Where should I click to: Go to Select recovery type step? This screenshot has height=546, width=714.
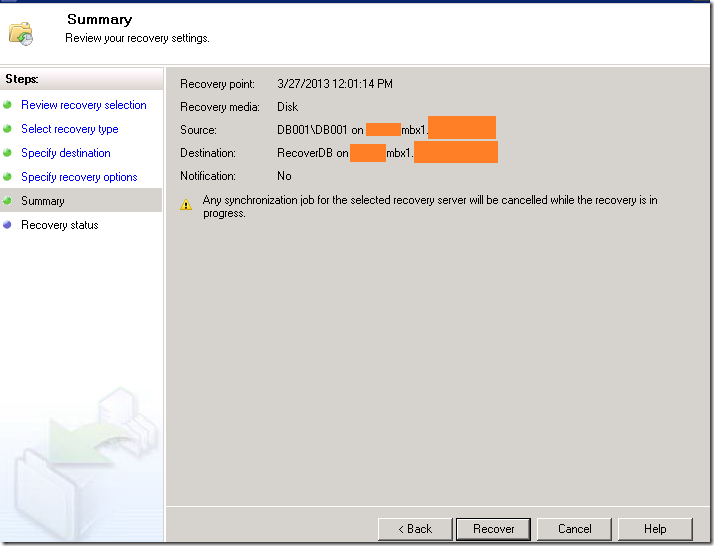70,129
